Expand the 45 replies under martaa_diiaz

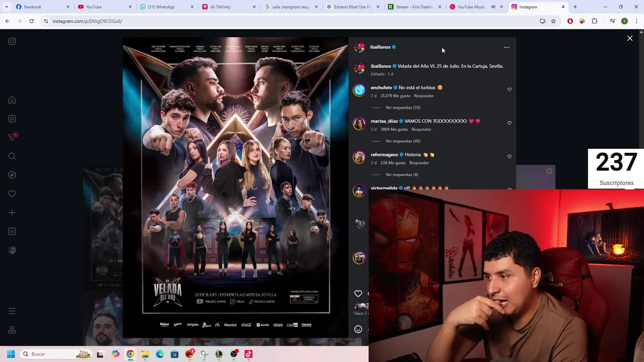(x=403, y=141)
